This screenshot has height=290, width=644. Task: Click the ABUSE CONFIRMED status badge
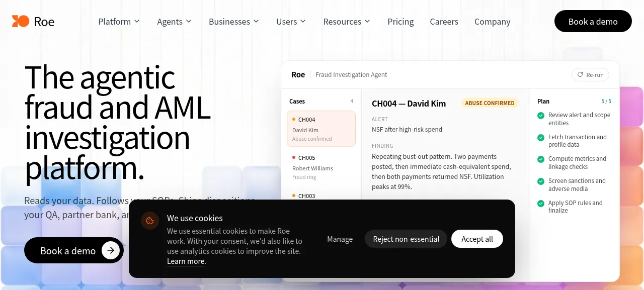tap(490, 103)
